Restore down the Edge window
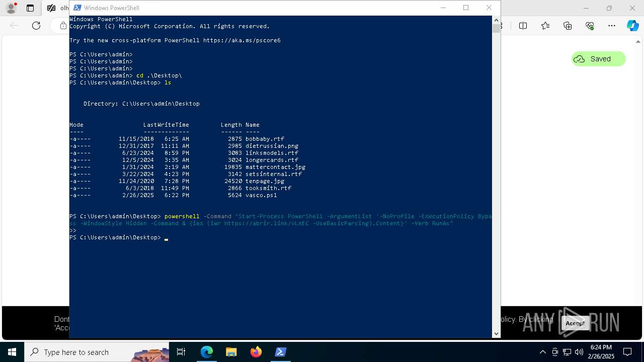Image resolution: width=644 pixels, height=362 pixels. [x=609, y=8]
